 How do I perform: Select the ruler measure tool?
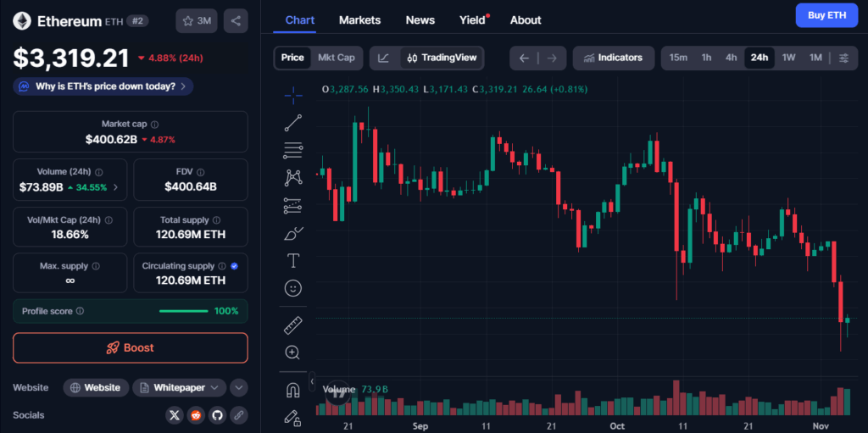coord(292,325)
